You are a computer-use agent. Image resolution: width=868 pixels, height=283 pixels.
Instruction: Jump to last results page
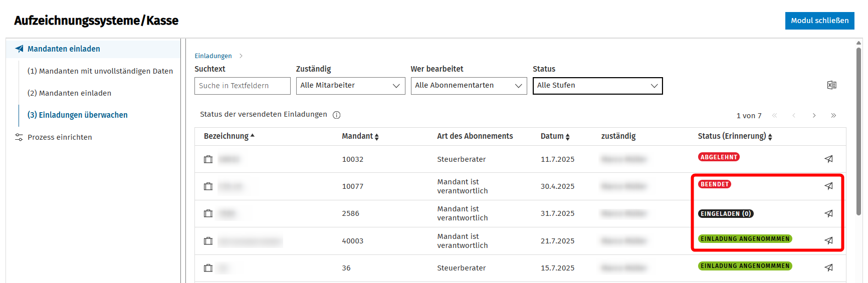833,116
